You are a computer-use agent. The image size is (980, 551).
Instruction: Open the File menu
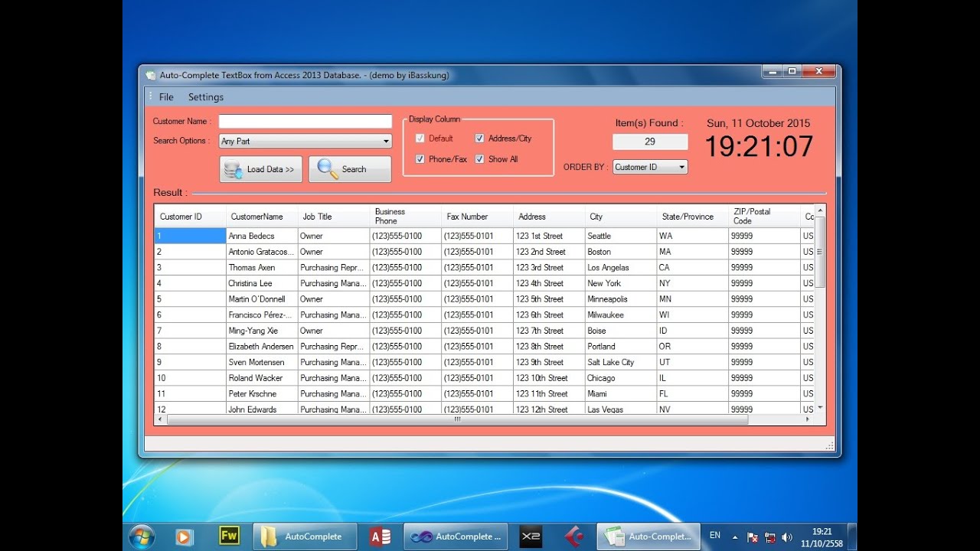coord(166,97)
